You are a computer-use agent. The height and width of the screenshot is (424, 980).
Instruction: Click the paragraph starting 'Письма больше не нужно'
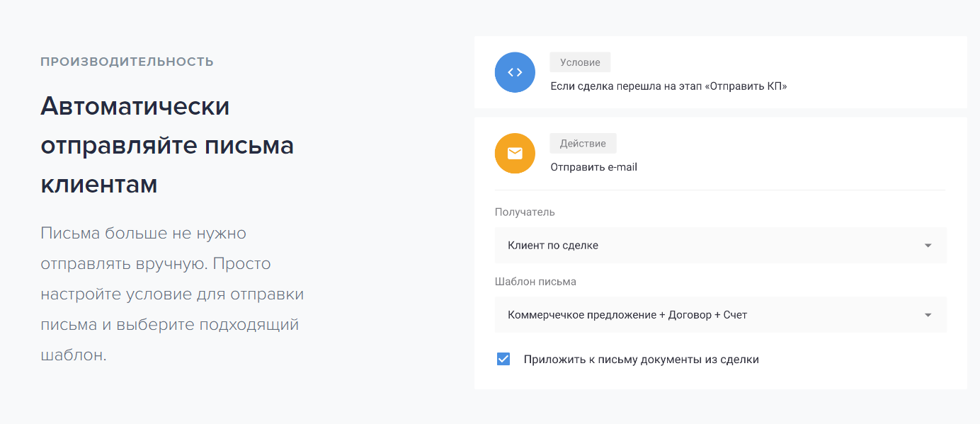coord(172,294)
